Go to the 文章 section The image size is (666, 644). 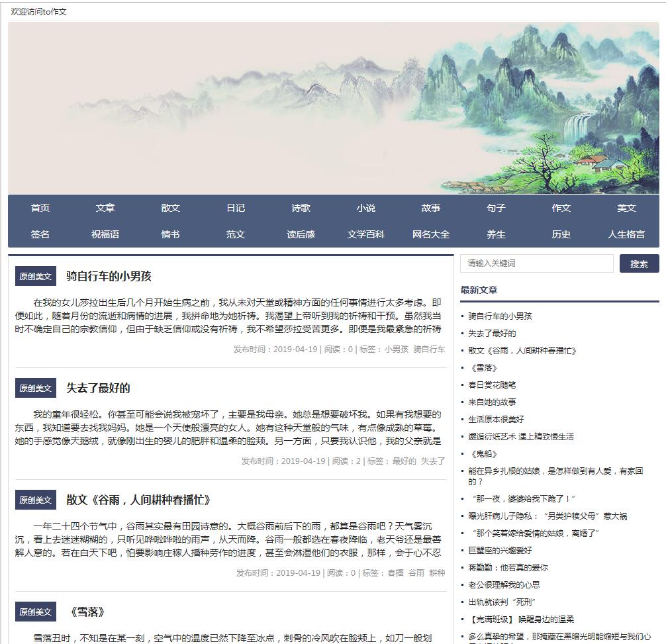coord(105,208)
